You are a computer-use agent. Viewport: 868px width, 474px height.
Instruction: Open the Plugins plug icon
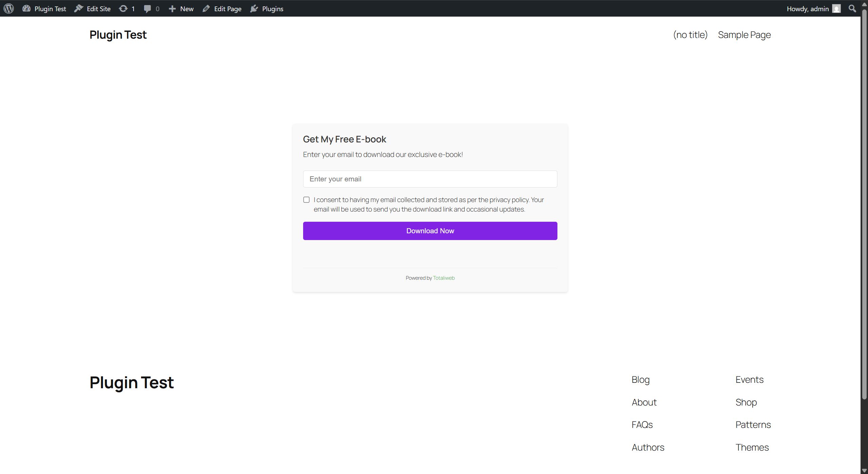click(254, 8)
